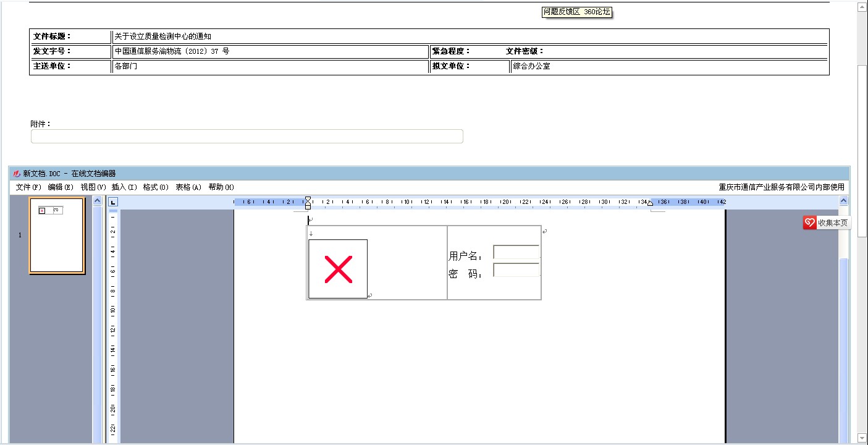Viewport: 868px width, 445px height.
Task: Open the 帮助(H) menu
Action: (221, 187)
